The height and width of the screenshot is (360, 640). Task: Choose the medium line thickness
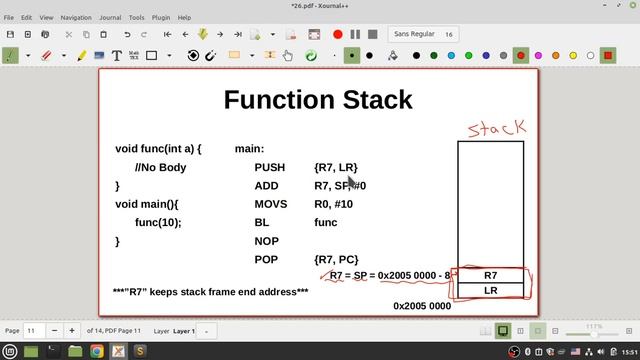click(x=352, y=56)
